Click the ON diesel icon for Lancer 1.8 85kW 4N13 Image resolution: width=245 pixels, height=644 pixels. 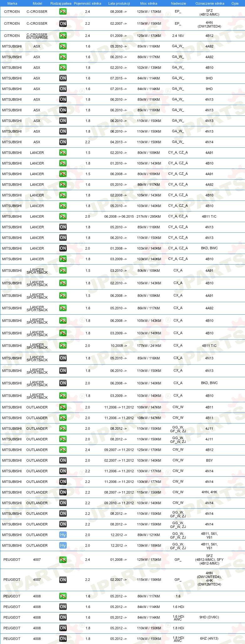[x=63, y=227]
